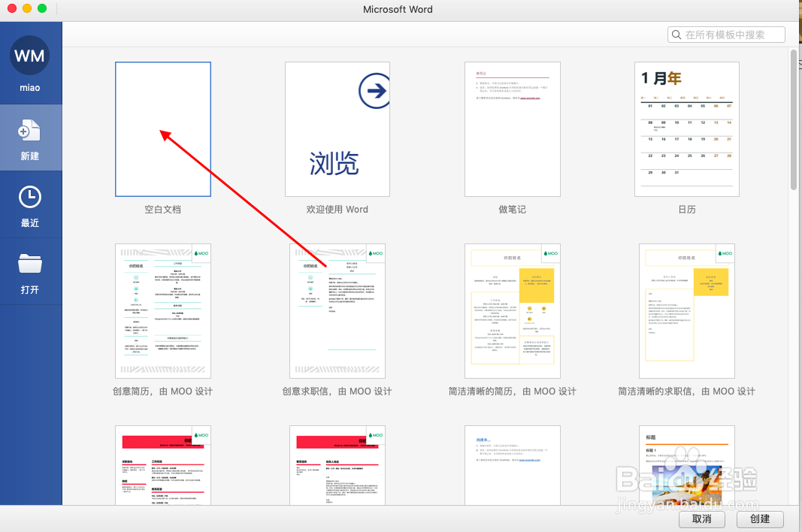Click the 创意简历，由 MOO 设计 label
This screenshot has width=802, height=532.
pos(162,391)
